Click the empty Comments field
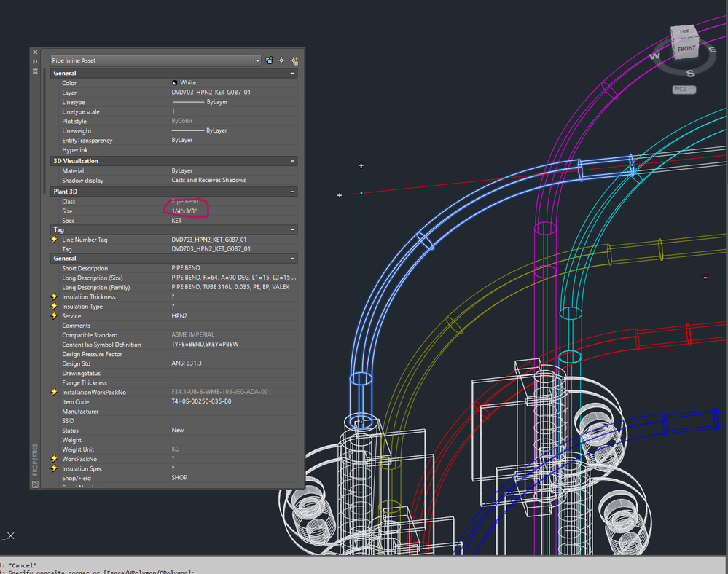The width and height of the screenshot is (728, 574). [x=234, y=326]
